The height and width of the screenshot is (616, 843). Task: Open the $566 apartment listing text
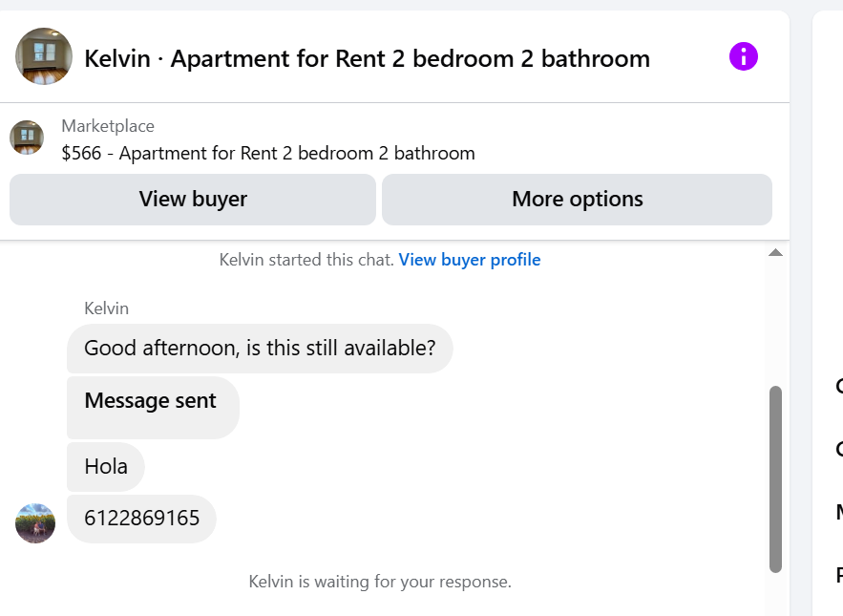click(268, 153)
